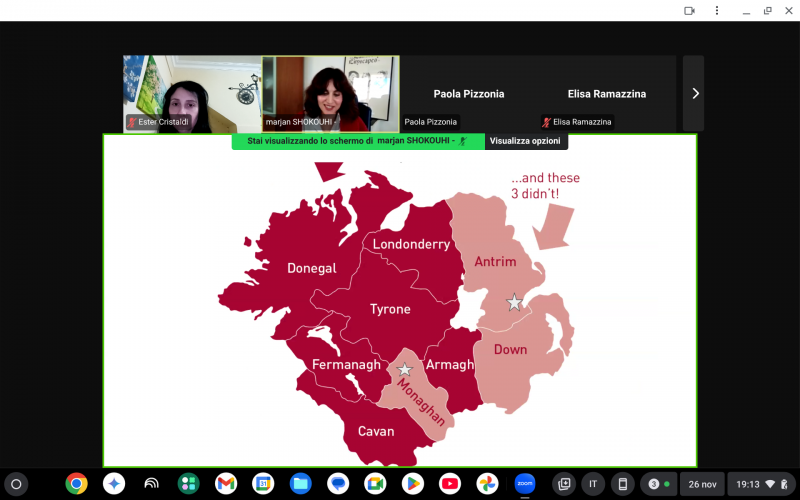Select Elisa Ramazzina's participant tile
Screen dimensions: 800x500
[608, 93]
